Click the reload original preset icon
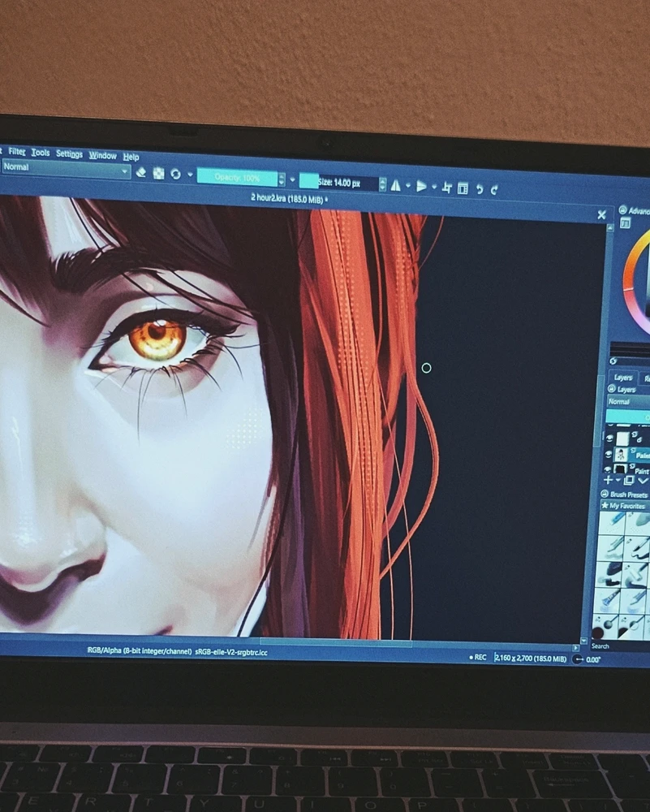650x812 pixels. pos(176,174)
